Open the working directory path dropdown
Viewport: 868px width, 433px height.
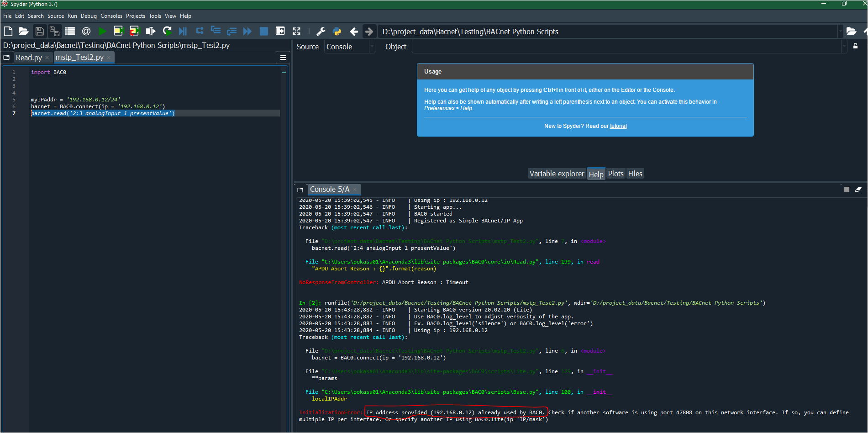842,31
